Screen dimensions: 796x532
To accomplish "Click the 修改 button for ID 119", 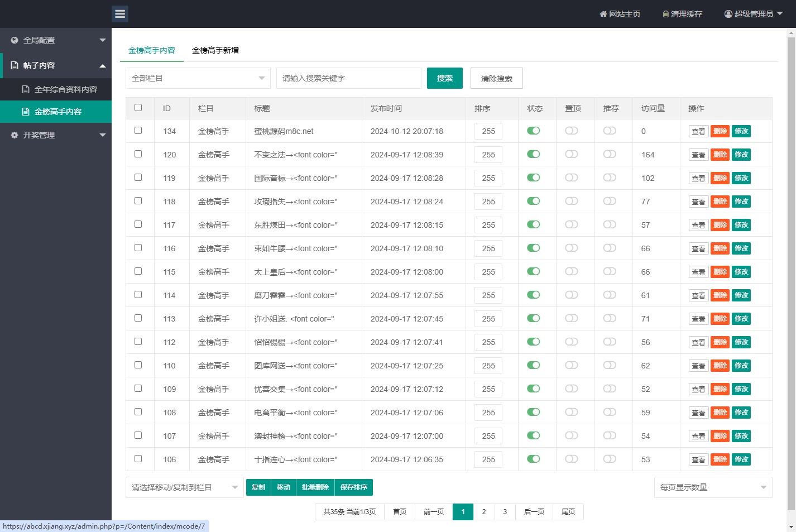I will pos(741,178).
